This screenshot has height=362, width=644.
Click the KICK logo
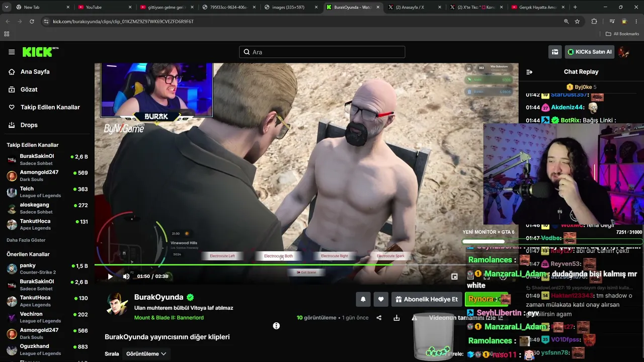coord(40,52)
